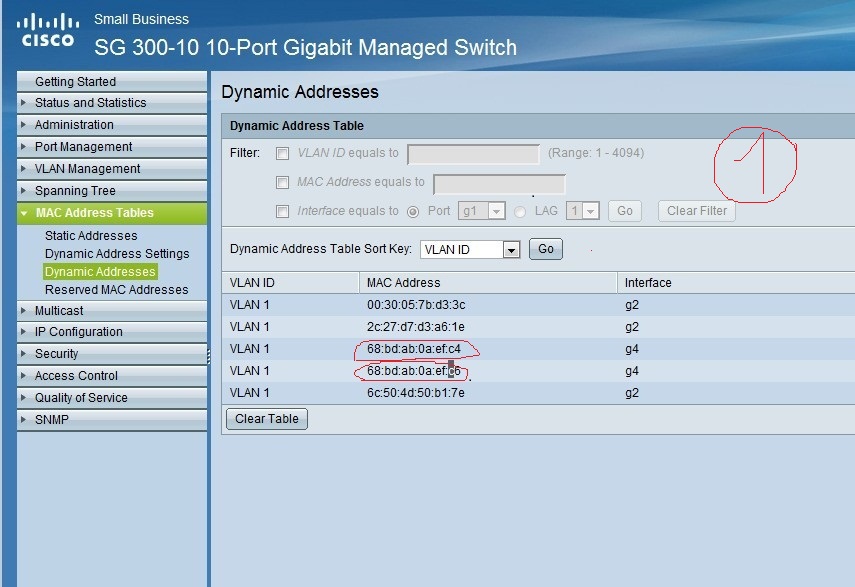Select MAC 6c:50:4d:50:b1:7e cell
This screenshot has width=855, height=587.
pyautogui.click(x=416, y=393)
